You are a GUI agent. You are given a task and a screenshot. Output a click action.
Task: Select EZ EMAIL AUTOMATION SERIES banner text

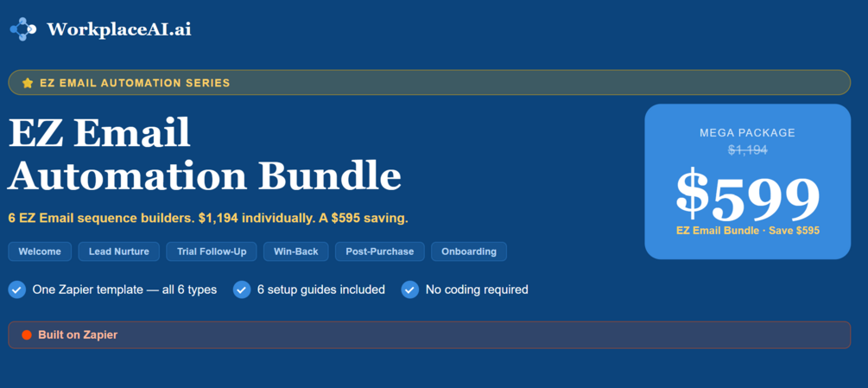pyautogui.click(x=135, y=83)
